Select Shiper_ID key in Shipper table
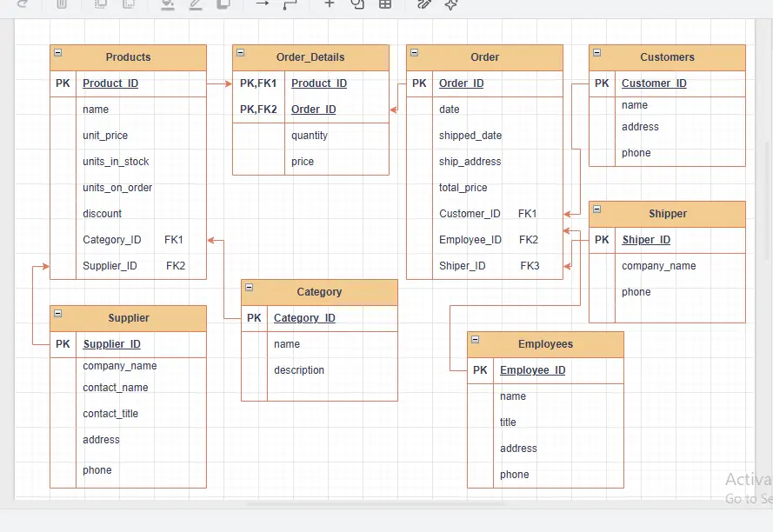Viewport: 773px width, 532px height. [x=646, y=240]
